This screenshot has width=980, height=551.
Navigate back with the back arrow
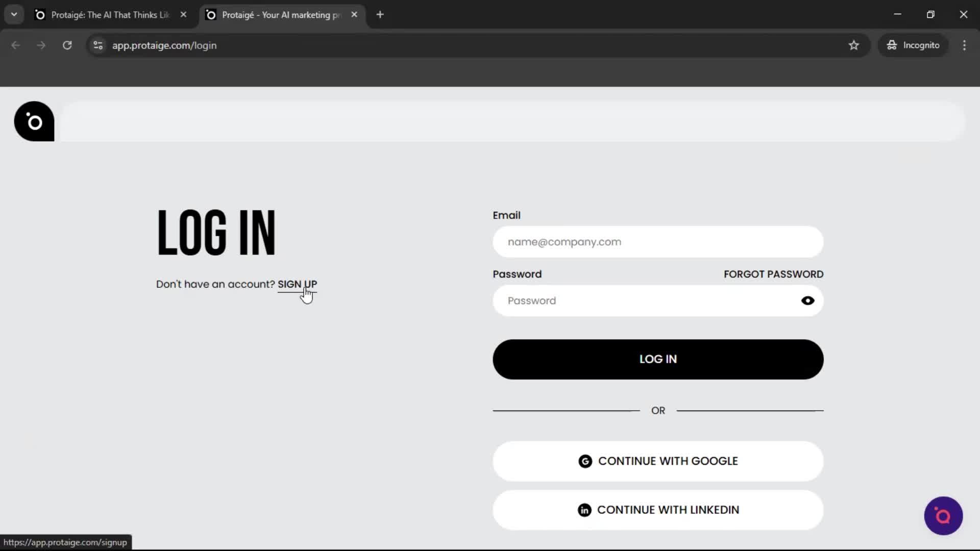(16, 45)
